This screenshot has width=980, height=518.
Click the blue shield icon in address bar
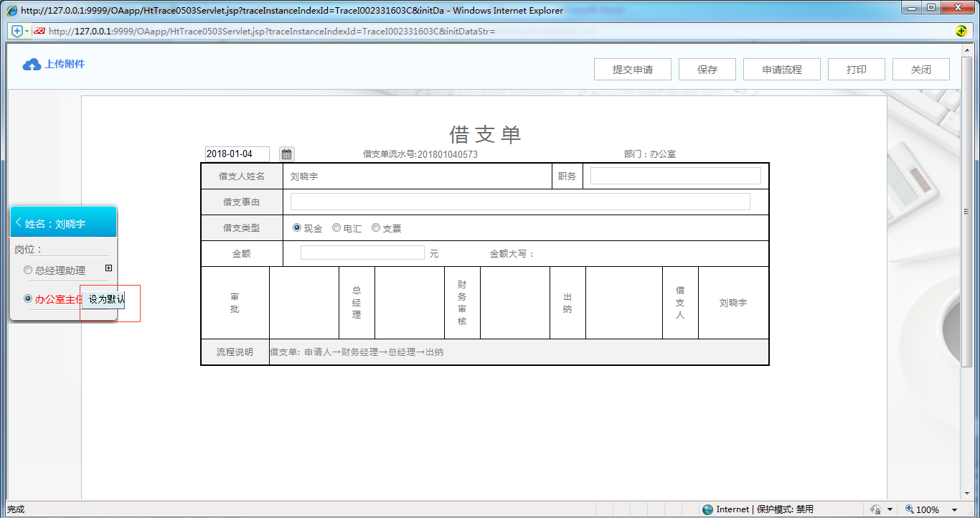tap(17, 31)
